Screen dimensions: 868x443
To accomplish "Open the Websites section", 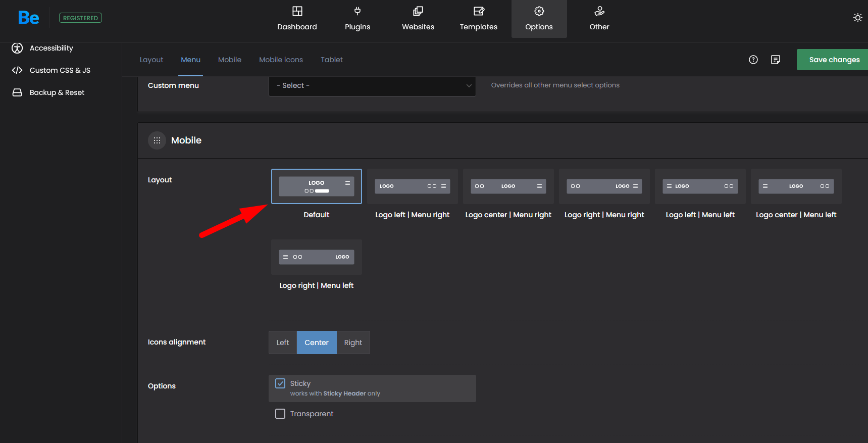I will (x=418, y=19).
